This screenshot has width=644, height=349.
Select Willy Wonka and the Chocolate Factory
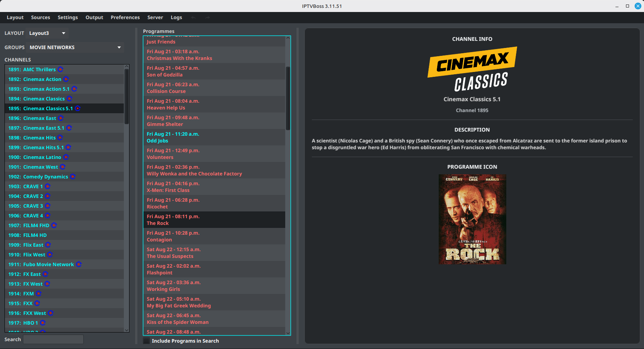[x=214, y=170]
